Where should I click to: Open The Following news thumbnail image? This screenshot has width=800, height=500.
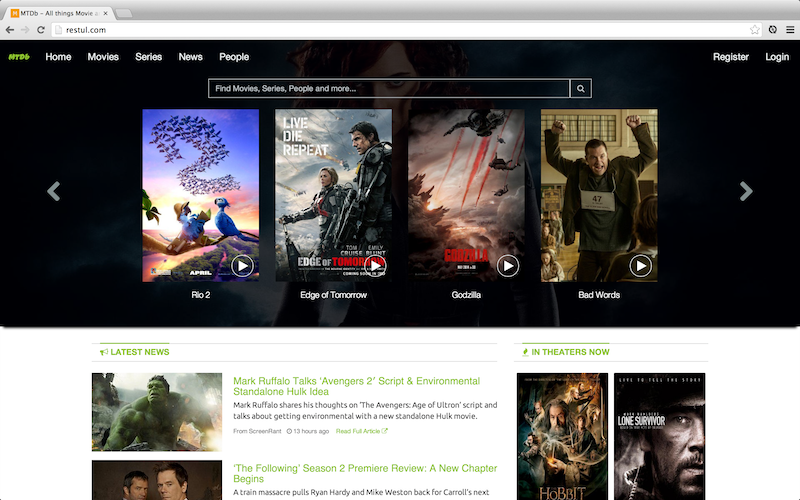tap(157, 480)
